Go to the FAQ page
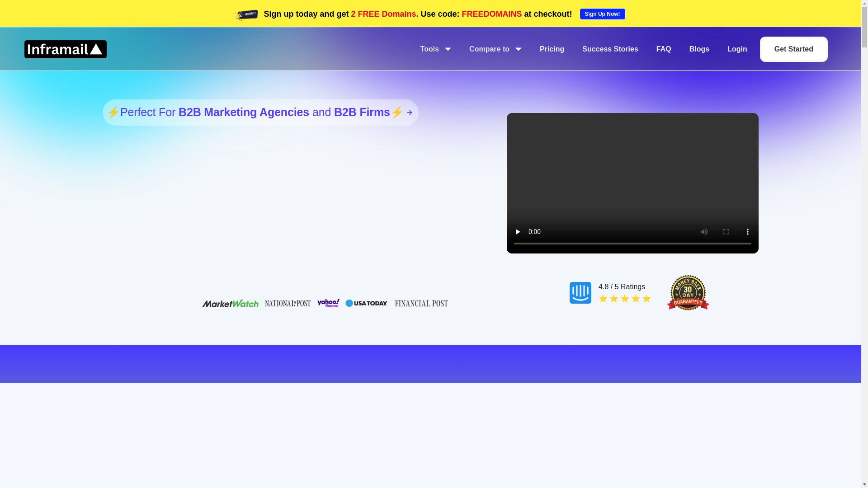Viewport: 868px width, 488px height. 664,49
